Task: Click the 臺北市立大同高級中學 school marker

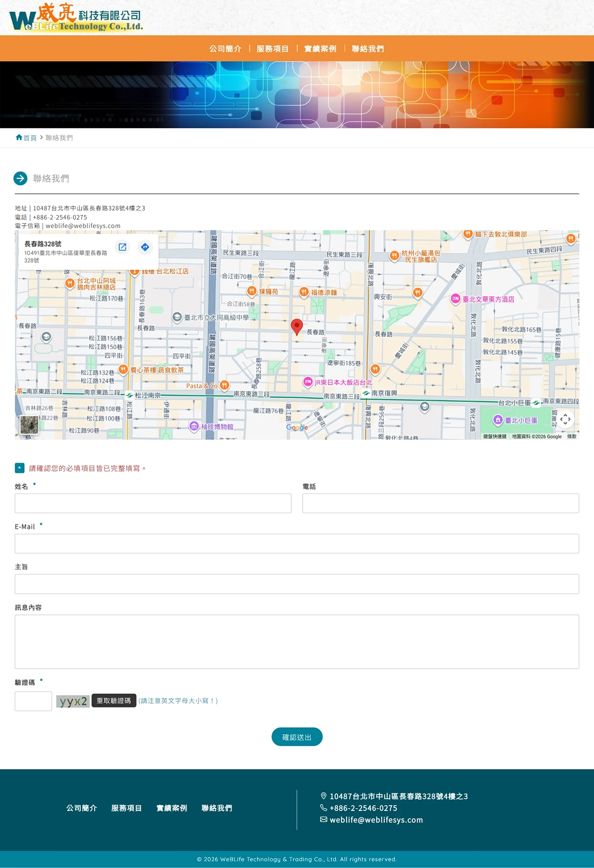Action: tap(177, 317)
